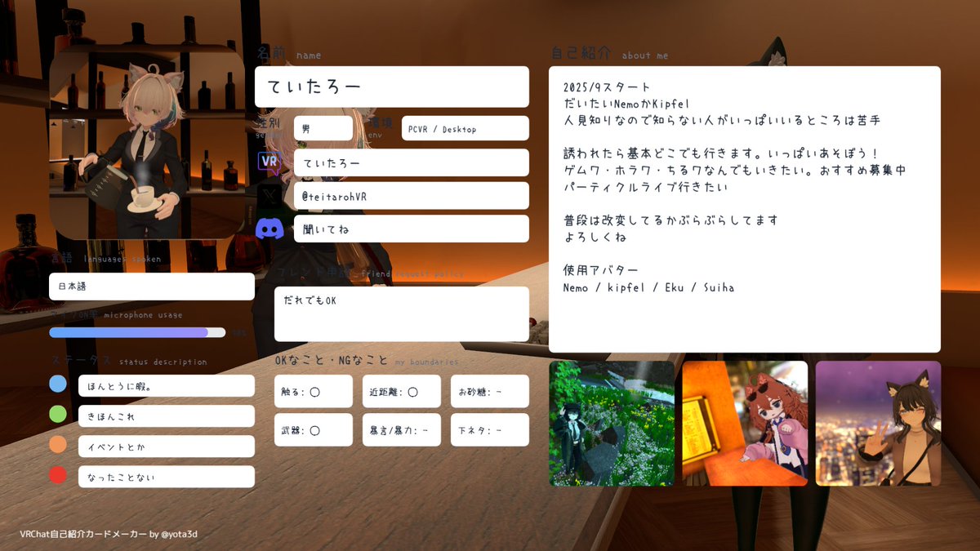Select the green status color dot
The height and width of the screenshot is (551, 980).
pos(58,415)
